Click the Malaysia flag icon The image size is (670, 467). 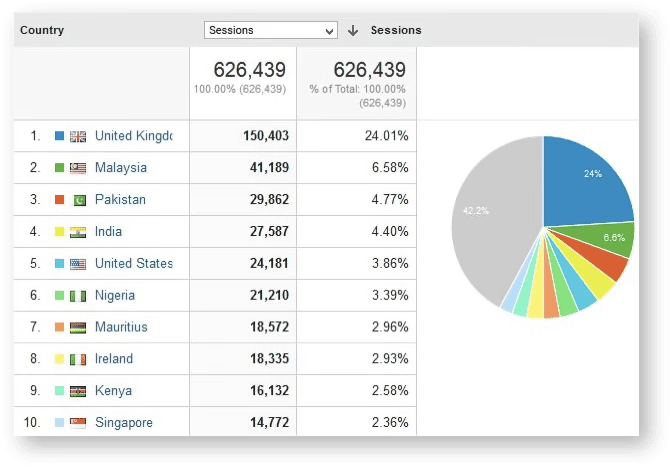(x=78, y=168)
